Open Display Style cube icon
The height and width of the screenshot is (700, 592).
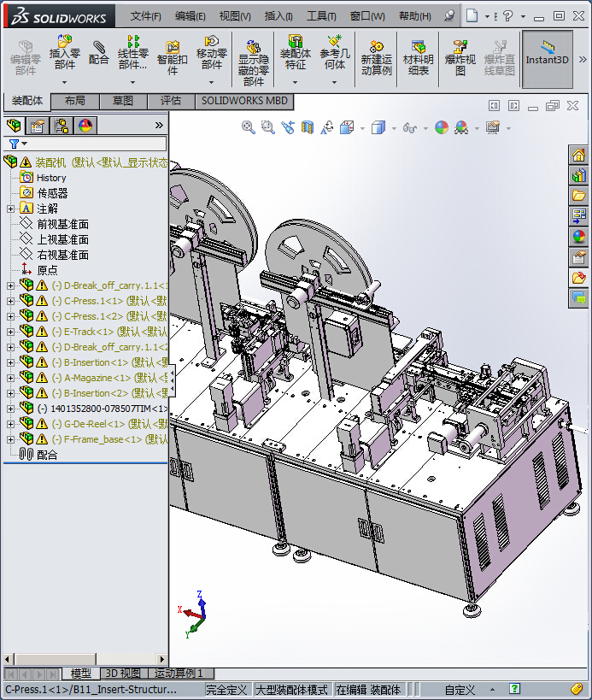point(378,127)
